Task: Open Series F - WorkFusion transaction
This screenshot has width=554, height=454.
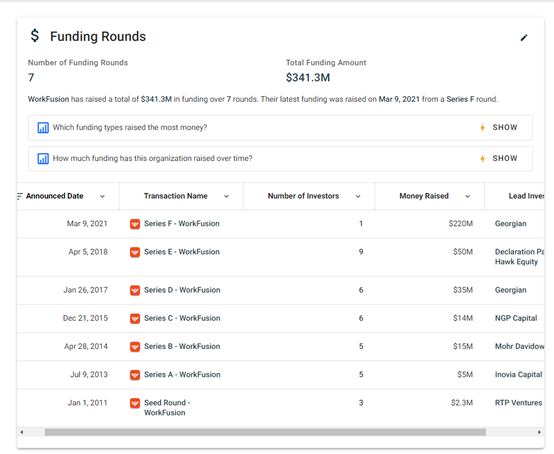Action: 182,224
